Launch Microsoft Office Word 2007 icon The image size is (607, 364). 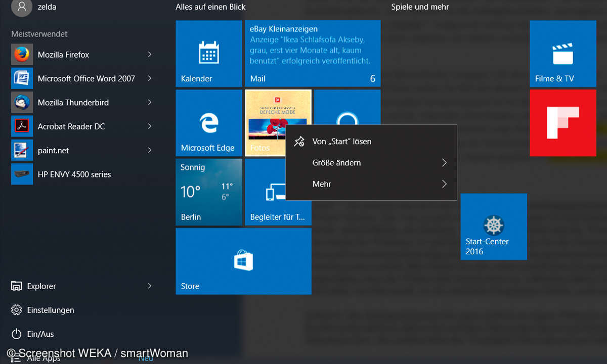pyautogui.click(x=22, y=78)
